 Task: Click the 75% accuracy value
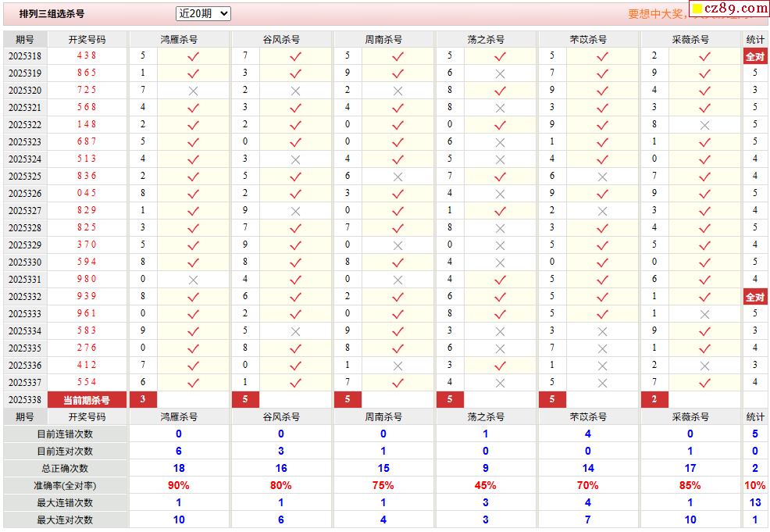[x=383, y=485]
